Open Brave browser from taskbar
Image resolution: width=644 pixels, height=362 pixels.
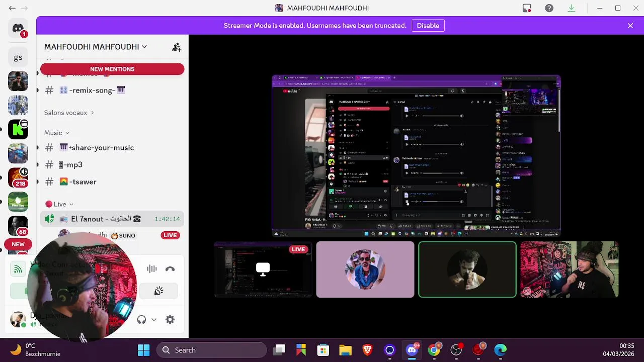(x=367, y=350)
